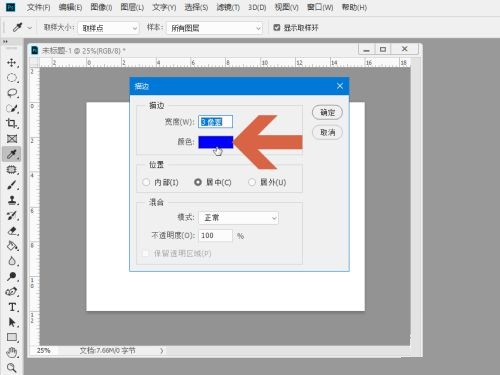The height and width of the screenshot is (375, 500).
Task: Select the Rectangle shape tool
Action: pyautogui.click(x=12, y=337)
